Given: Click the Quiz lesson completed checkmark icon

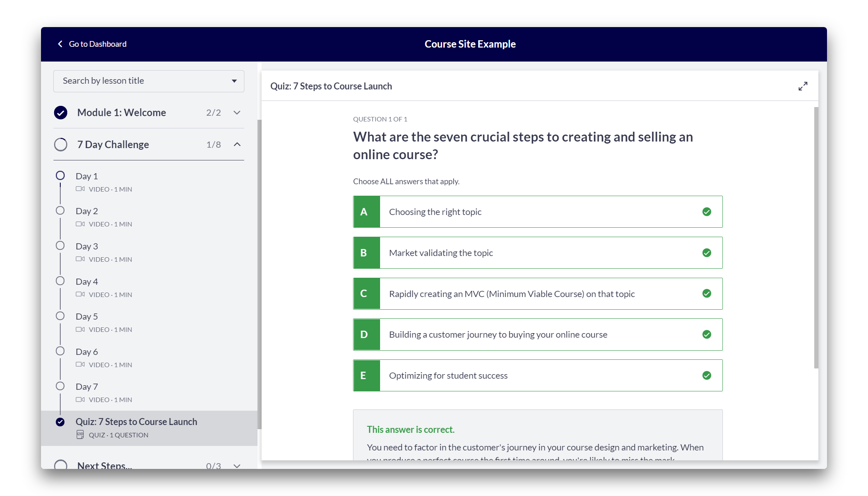Looking at the screenshot, I should point(60,422).
